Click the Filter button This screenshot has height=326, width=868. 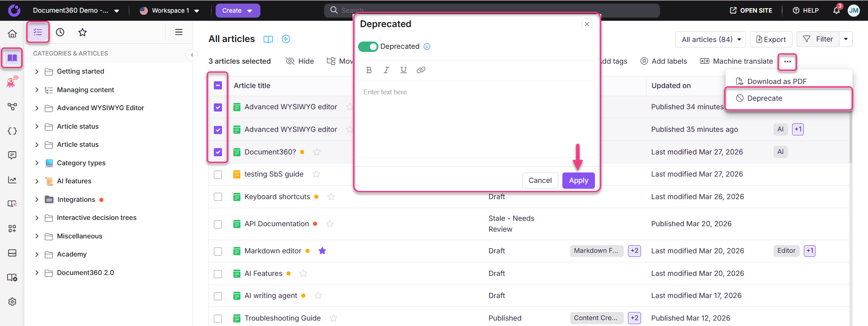(818, 39)
